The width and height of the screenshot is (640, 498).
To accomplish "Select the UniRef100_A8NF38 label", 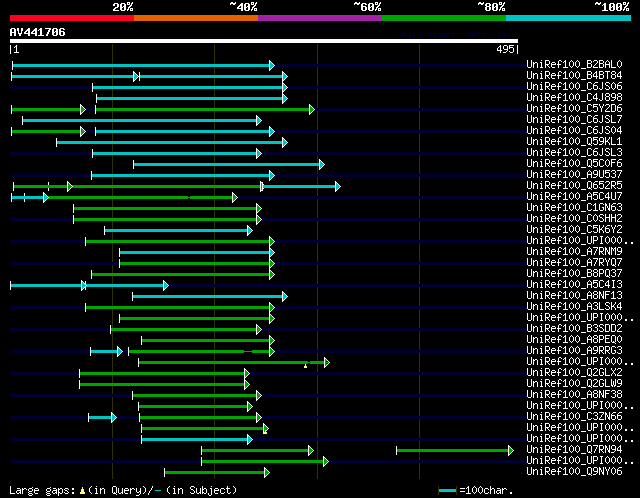I will click(574, 395).
